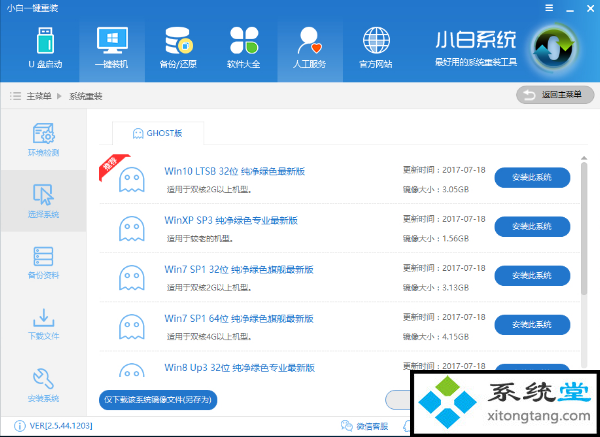Click the ghost icon for Win7 SP1 32位
Image resolution: width=600 pixels, height=437 pixels.
click(x=132, y=277)
